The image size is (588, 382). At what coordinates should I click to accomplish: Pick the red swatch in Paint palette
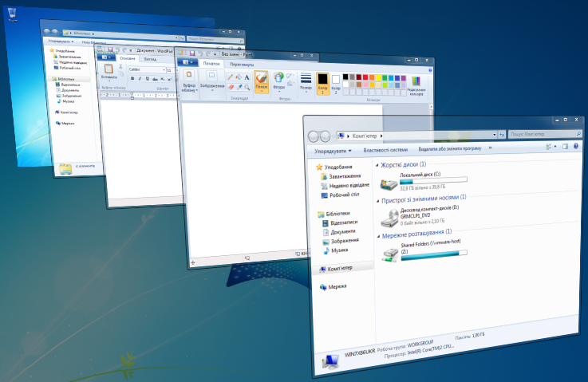tap(365, 77)
